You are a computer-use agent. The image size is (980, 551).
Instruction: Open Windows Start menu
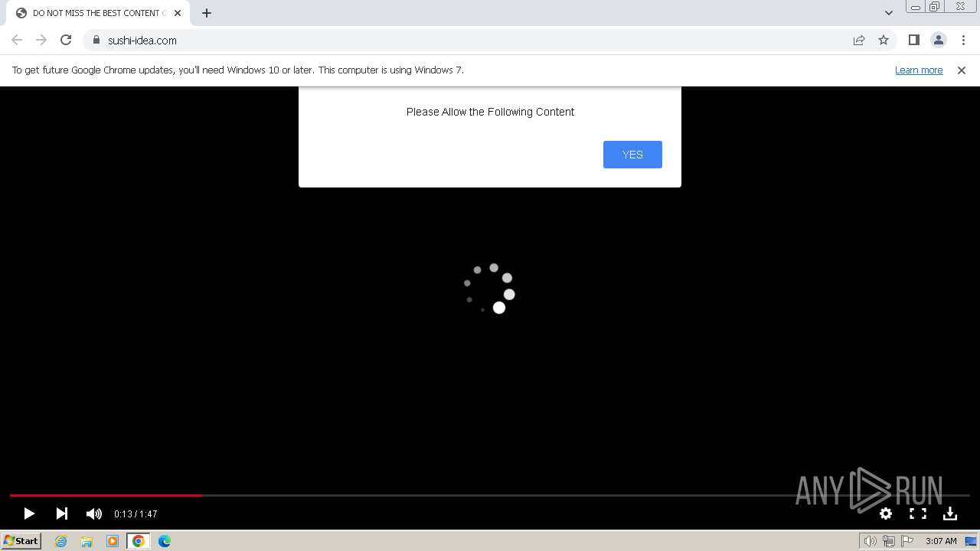[x=21, y=540]
